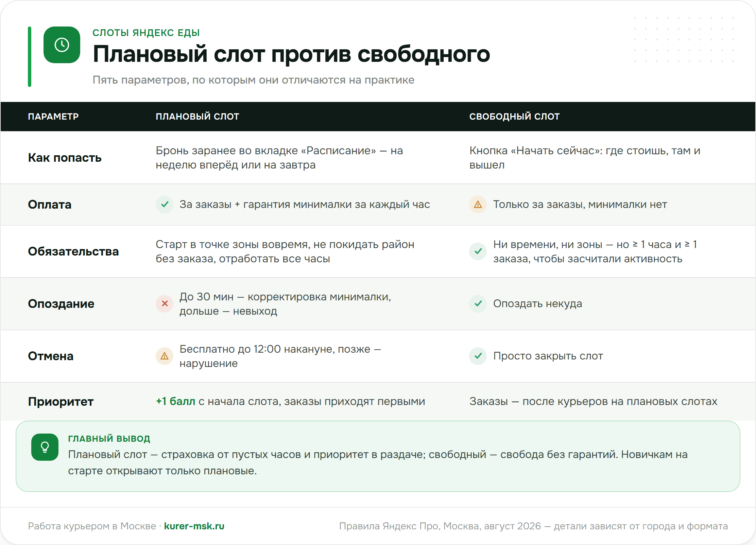Image resolution: width=756 pixels, height=545 pixels.
Task: Click the lightbulb icon in Главный вывод box
Action: point(45,447)
